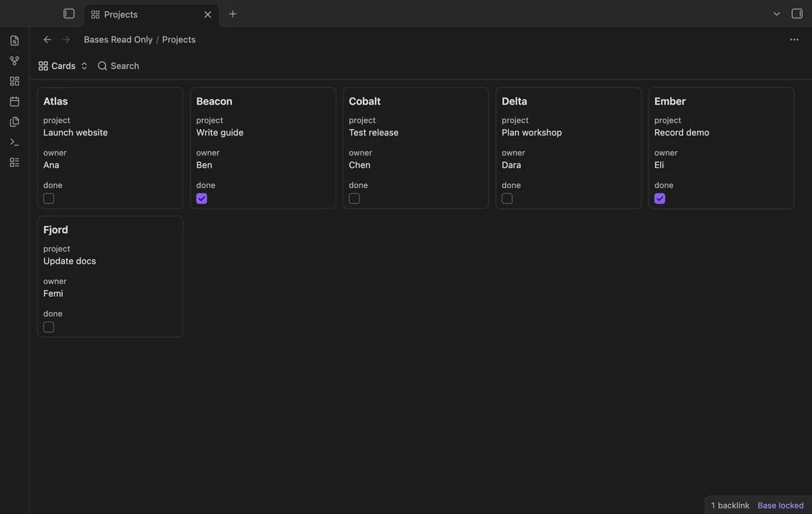Screen dimensions: 812x514
Task: Open the Cards view dropdown
Action: (x=63, y=66)
